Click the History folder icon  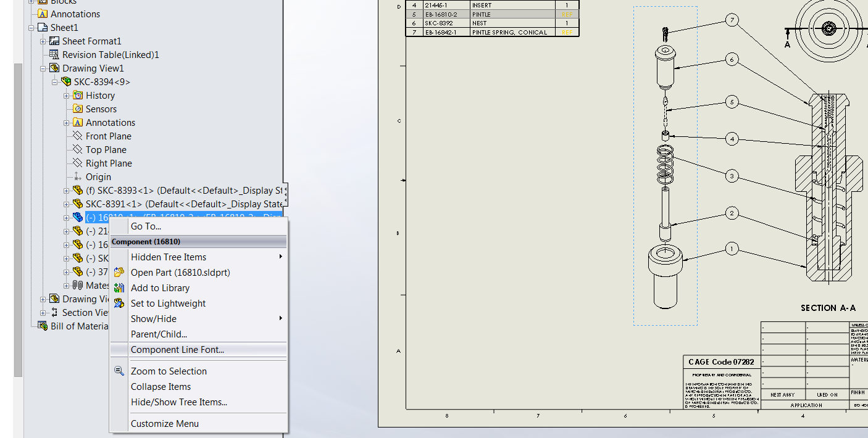pos(78,95)
